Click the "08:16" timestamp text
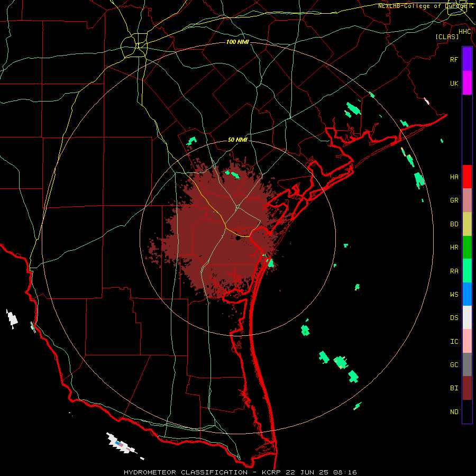The image size is (476, 476). 344,472
